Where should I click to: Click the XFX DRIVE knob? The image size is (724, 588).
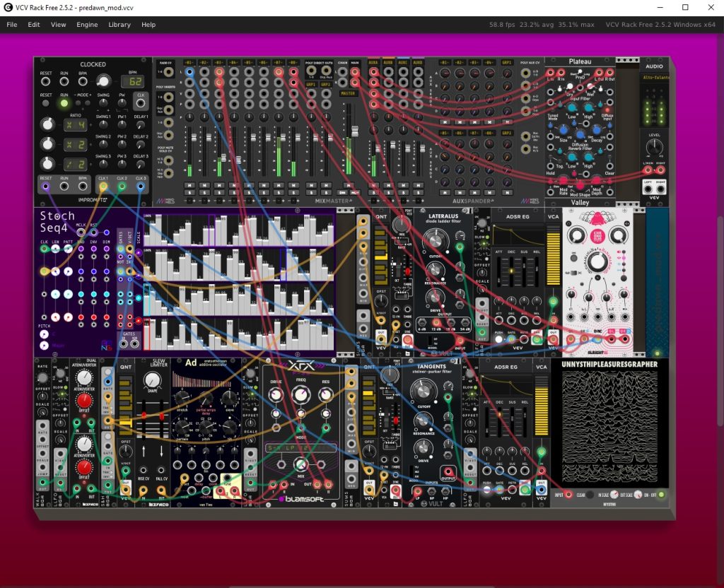(x=276, y=394)
